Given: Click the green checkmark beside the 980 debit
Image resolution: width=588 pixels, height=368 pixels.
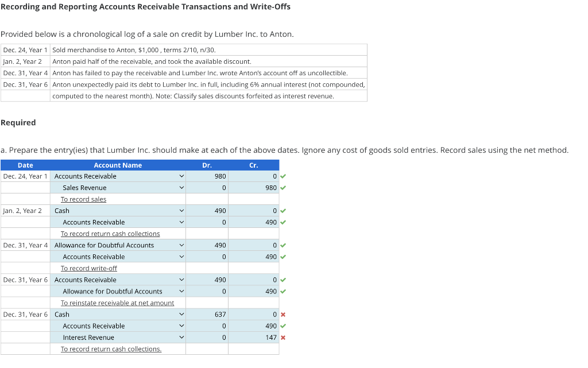Looking at the screenshot, I should click(x=282, y=176).
